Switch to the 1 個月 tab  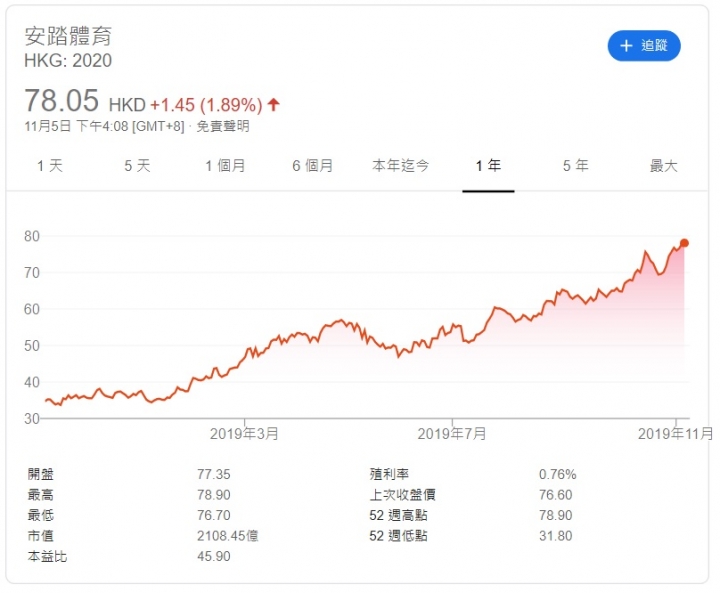225,165
